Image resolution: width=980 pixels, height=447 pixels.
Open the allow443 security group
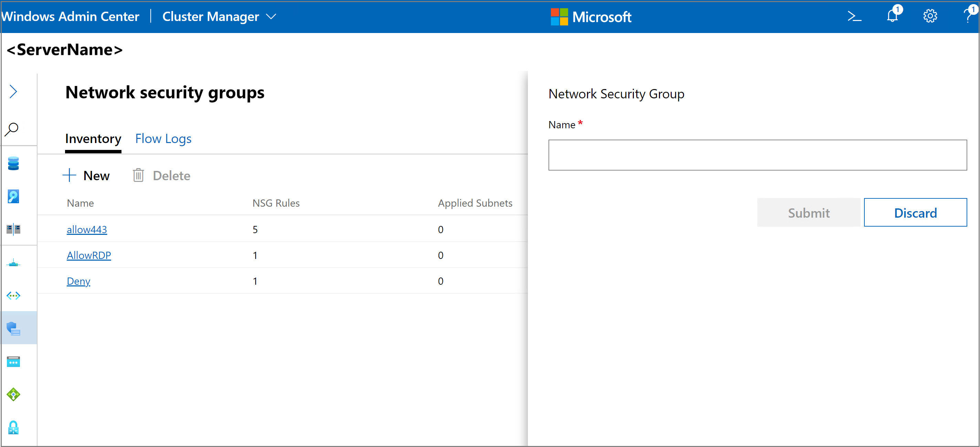coord(87,229)
